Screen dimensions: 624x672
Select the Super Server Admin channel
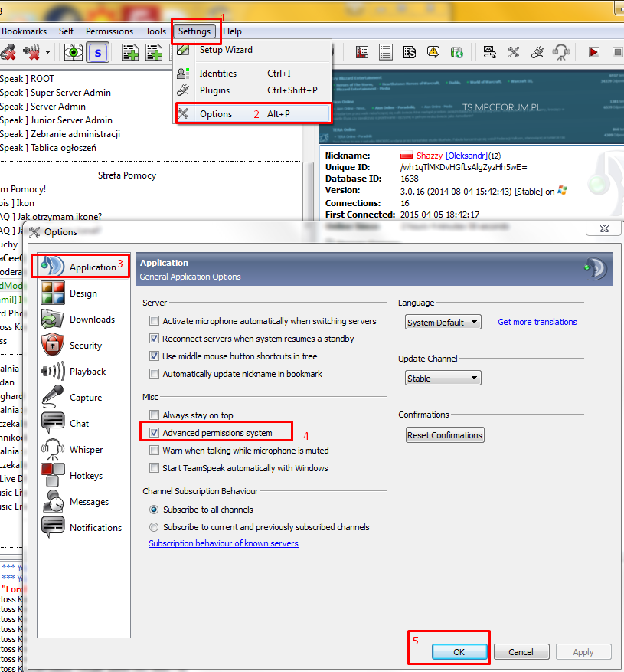(55, 93)
